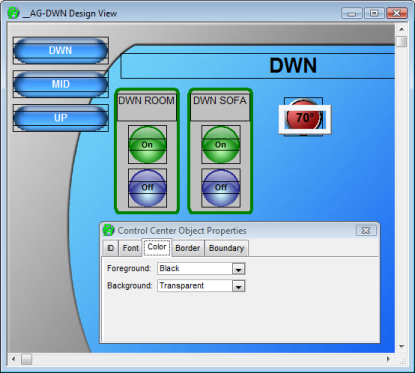Click the Design View window app icon

(x=13, y=13)
